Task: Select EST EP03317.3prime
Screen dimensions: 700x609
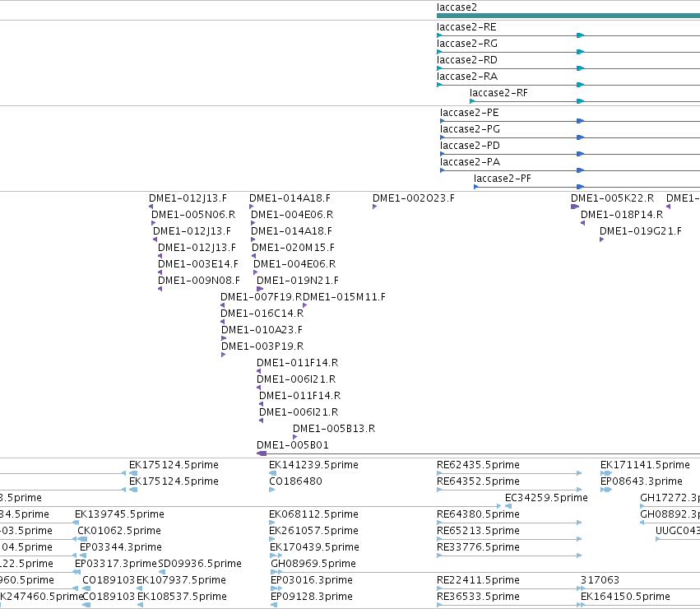Action: click(77, 572)
